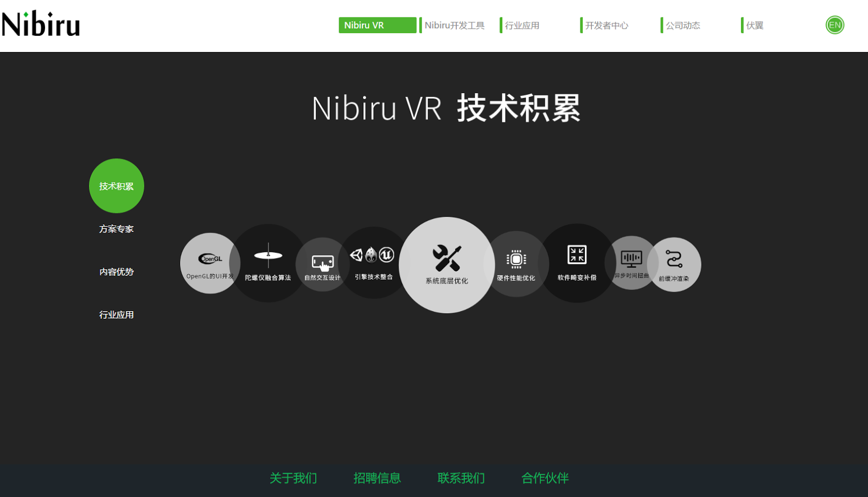The height and width of the screenshot is (497, 868).
Task: Go to 内容优势 in the sidebar
Action: pos(117,272)
